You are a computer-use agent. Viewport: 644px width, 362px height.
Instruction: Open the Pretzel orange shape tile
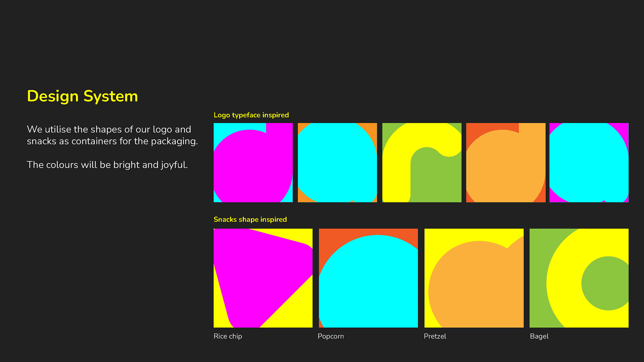tap(474, 278)
